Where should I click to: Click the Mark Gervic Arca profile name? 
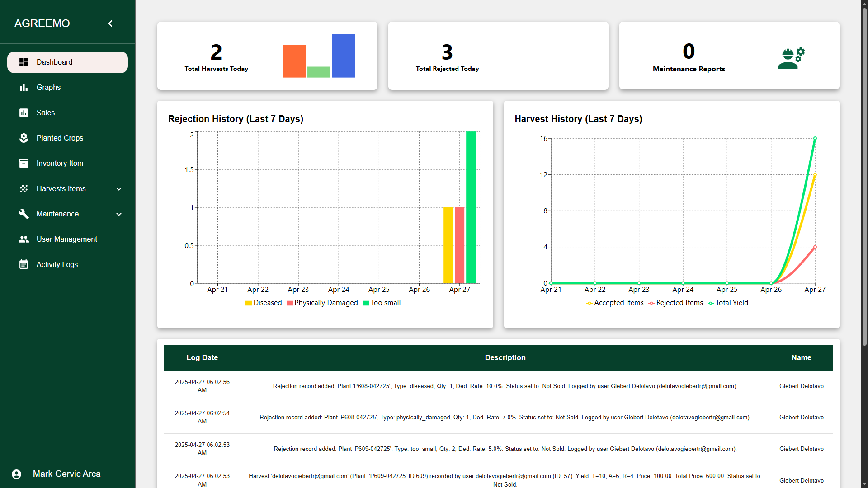67,474
